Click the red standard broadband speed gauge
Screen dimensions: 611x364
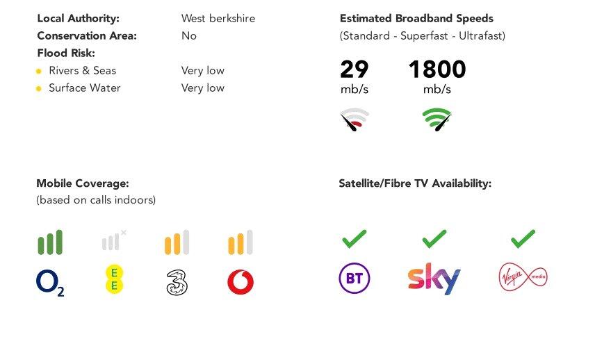pyautogui.click(x=355, y=119)
